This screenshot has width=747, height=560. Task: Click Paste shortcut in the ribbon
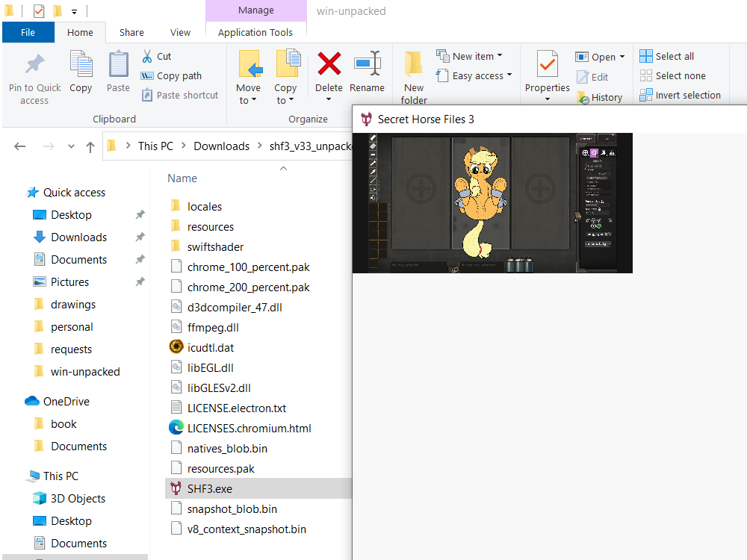(x=179, y=96)
